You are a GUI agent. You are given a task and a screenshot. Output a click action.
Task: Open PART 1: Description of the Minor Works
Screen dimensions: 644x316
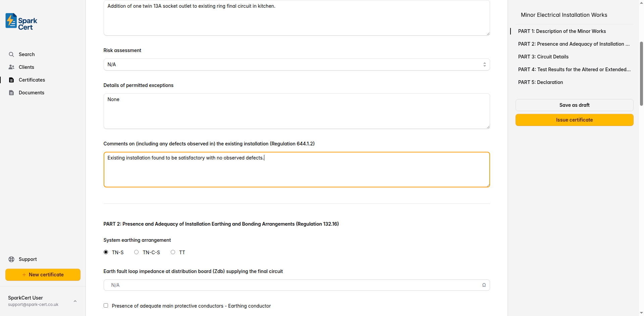tap(562, 31)
